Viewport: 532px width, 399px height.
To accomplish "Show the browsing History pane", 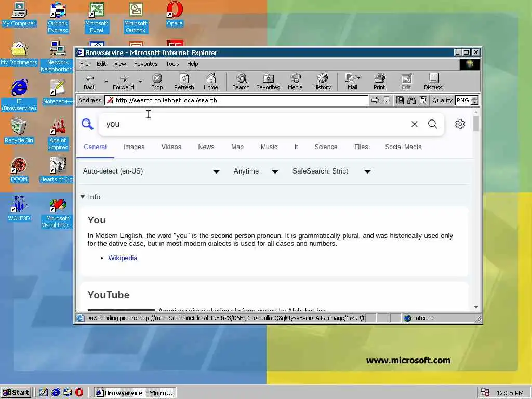I will (x=322, y=82).
